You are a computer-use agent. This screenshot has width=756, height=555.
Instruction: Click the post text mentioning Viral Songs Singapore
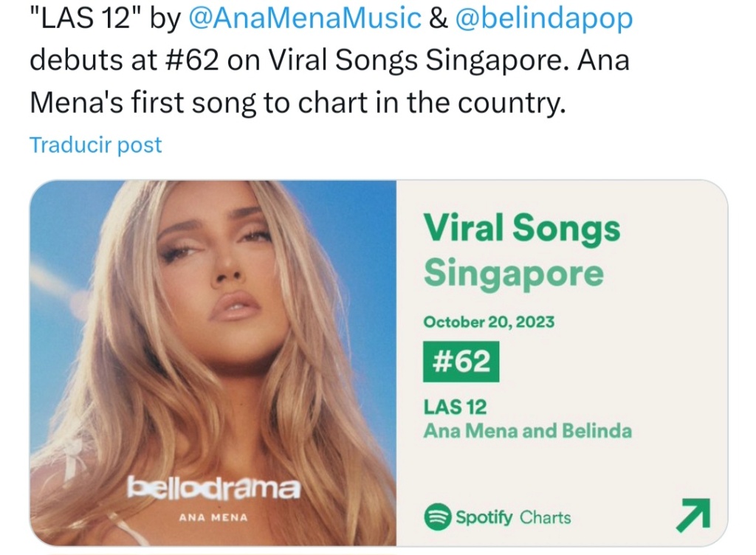(x=330, y=61)
